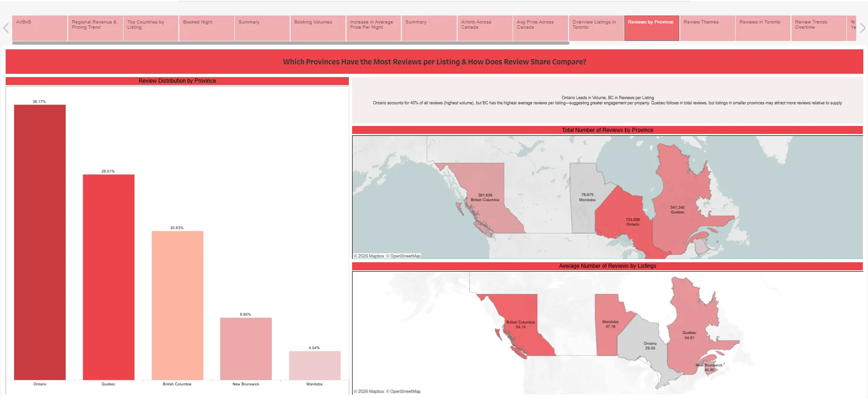Go to Review Trends Overtime tab
Image resolution: width=868 pixels, height=399 pixels.
819,28
